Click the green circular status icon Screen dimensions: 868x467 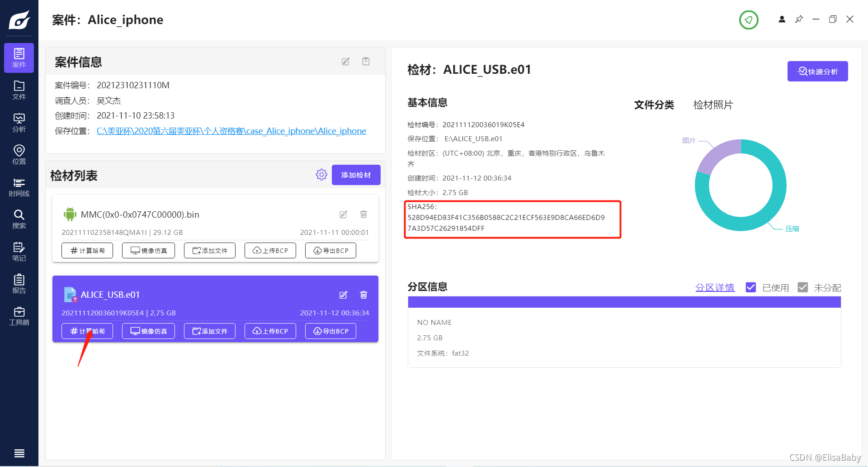749,20
